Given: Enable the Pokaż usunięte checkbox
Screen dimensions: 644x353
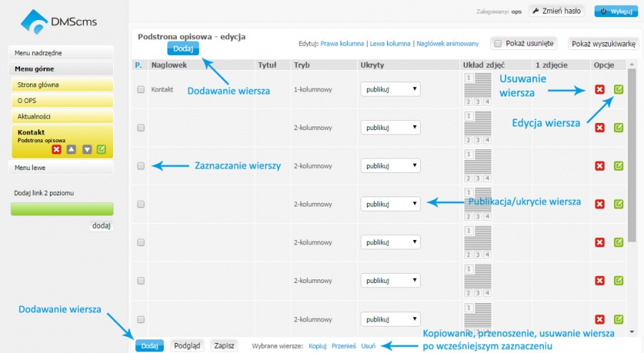Looking at the screenshot, I should point(498,44).
